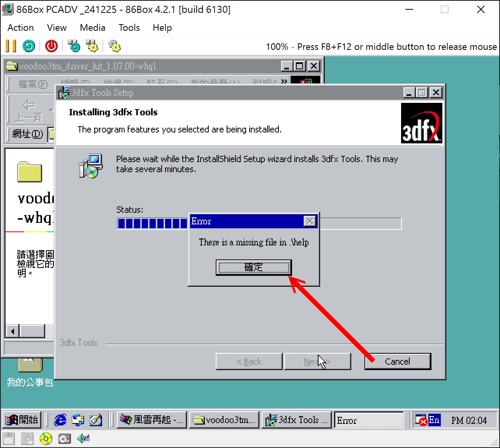Switch to Error taskbar button
This screenshot has height=448, width=500.
click(x=369, y=420)
